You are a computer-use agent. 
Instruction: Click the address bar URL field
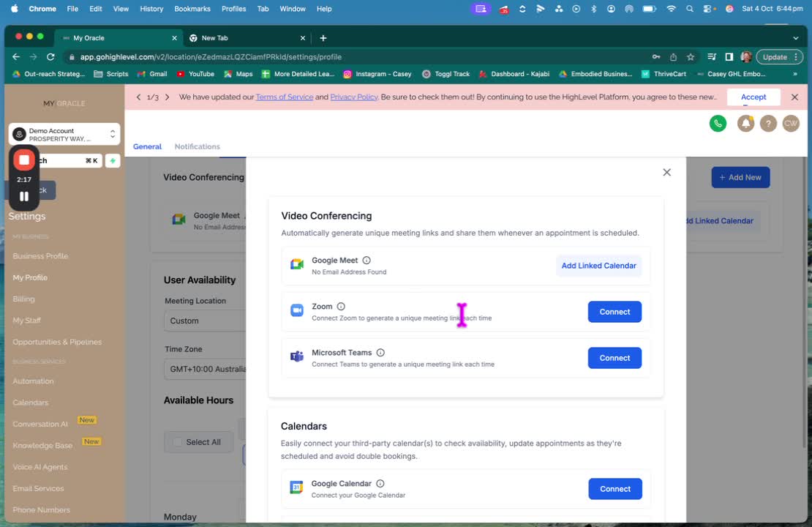(357, 57)
